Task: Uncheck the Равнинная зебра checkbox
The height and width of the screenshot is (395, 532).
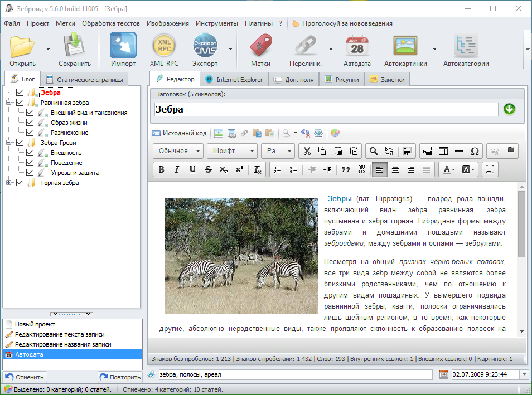Action: [20, 103]
